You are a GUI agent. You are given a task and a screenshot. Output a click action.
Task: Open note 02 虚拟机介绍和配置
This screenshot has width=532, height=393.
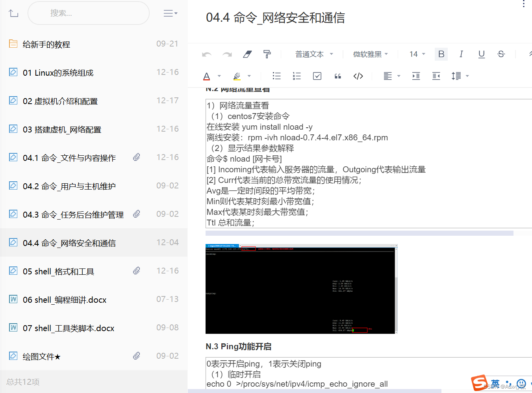click(94, 101)
